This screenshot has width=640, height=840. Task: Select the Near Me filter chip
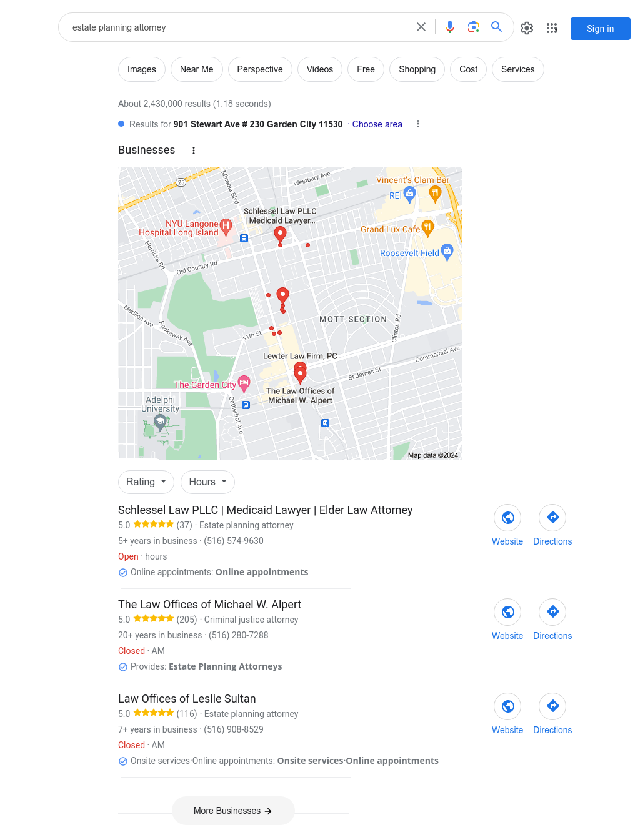(x=197, y=69)
